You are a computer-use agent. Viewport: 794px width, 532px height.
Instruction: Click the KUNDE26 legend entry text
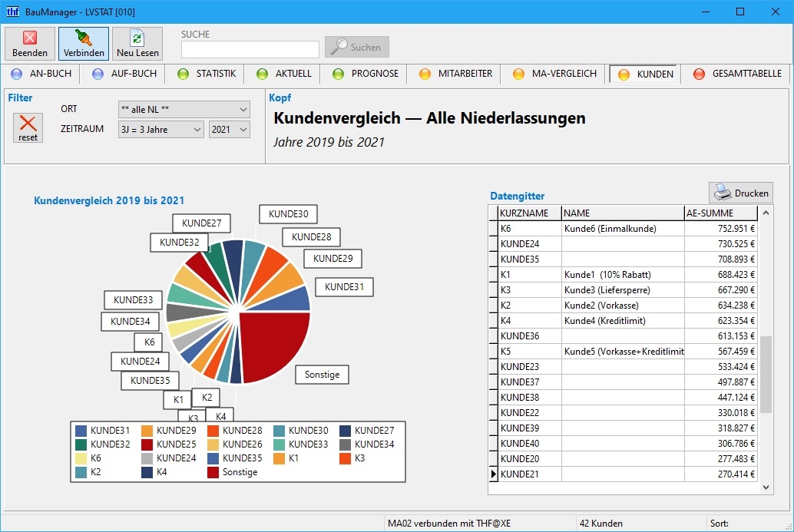click(x=243, y=444)
